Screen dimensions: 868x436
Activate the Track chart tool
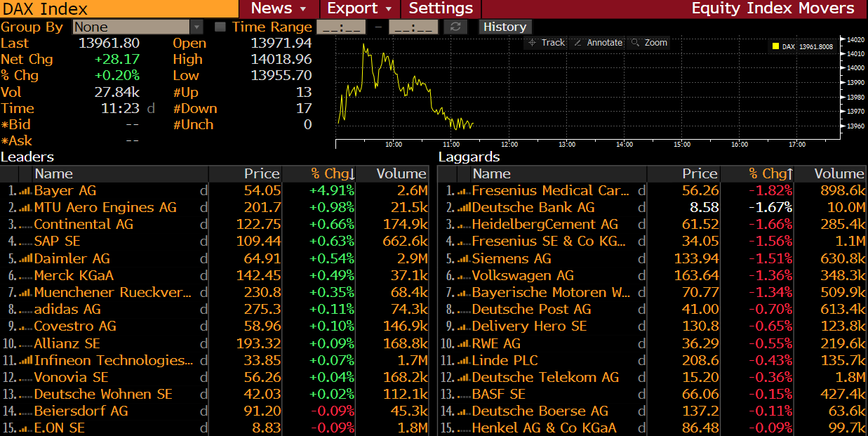(x=546, y=43)
